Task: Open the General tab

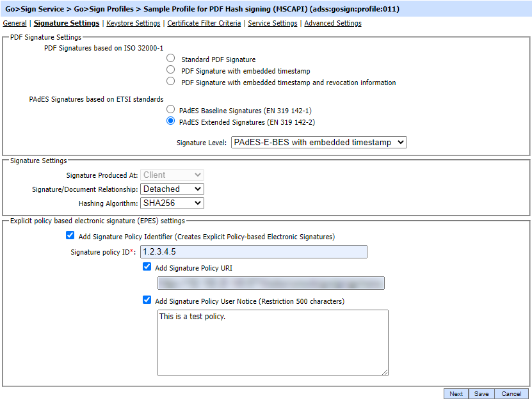Action: (x=15, y=23)
